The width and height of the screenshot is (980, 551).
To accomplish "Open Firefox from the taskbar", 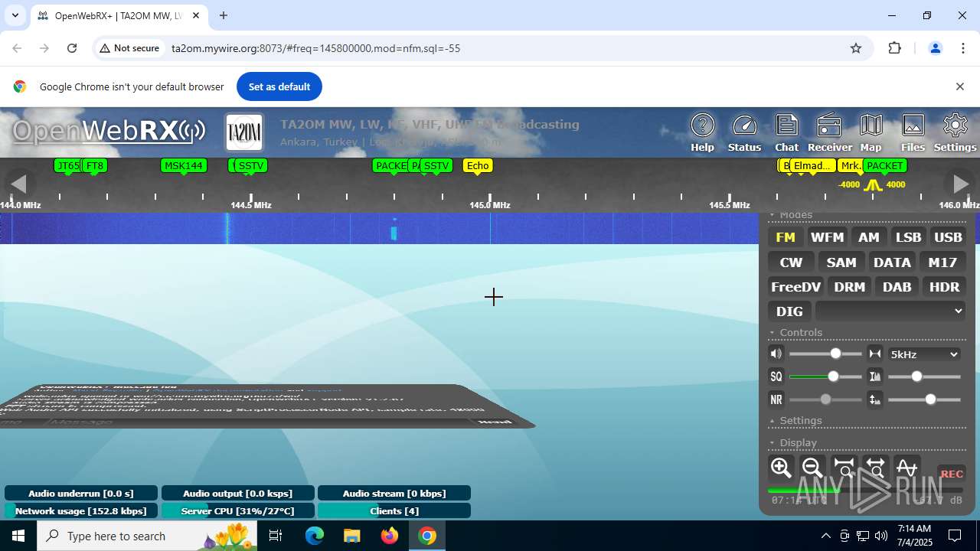I will pyautogui.click(x=390, y=536).
